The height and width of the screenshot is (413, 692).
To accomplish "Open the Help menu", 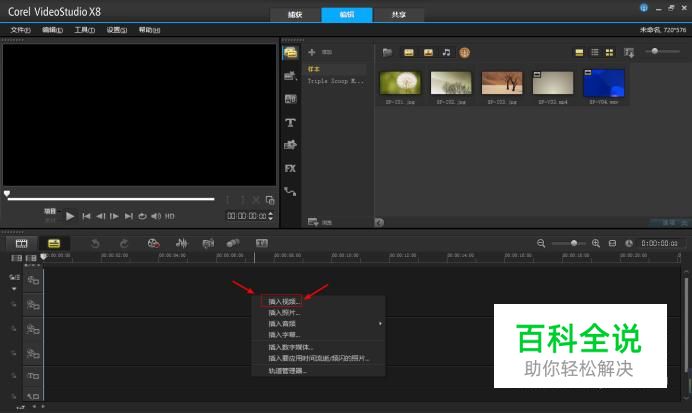I will 149,30.
